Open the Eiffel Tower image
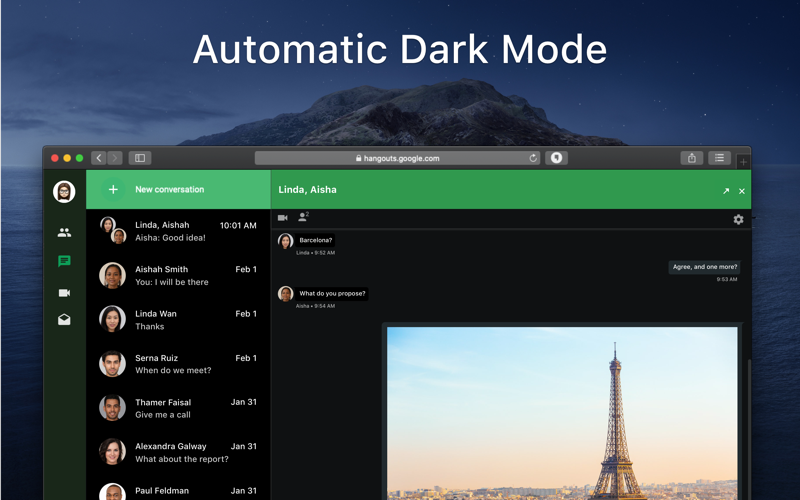Screen dimensions: 800x500 (x=562, y=413)
